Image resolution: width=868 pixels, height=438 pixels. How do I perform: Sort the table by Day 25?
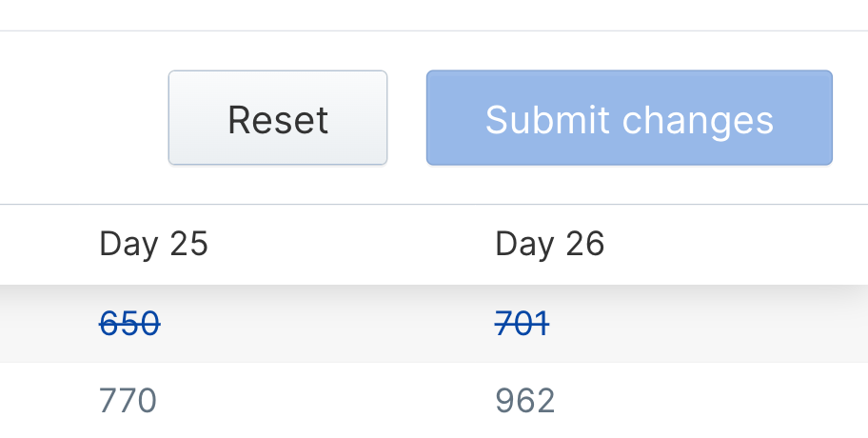[x=153, y=244]
